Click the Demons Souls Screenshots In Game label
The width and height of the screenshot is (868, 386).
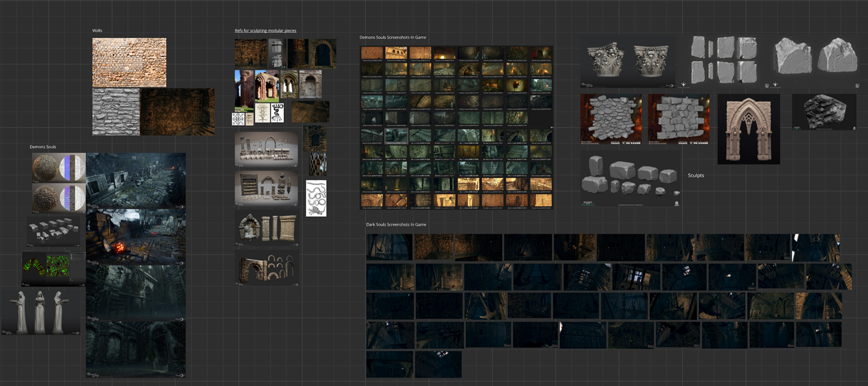tap(392, 37)
